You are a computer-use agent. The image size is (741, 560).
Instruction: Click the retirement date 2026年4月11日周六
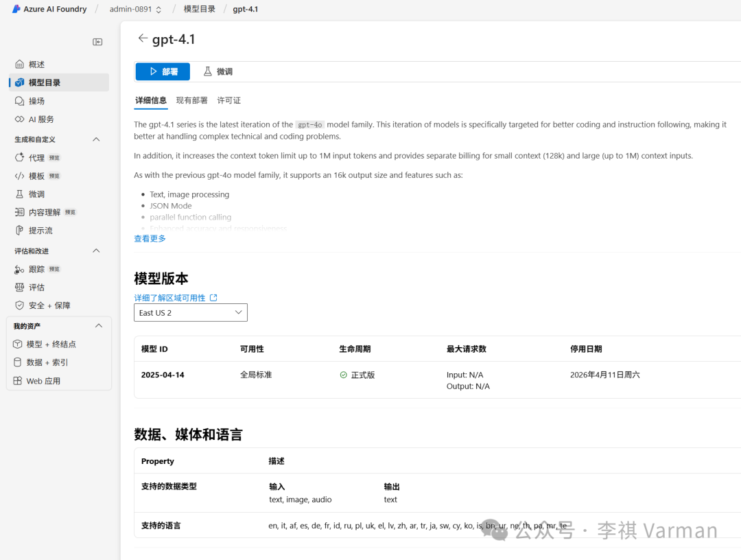(x=605, y=375)
